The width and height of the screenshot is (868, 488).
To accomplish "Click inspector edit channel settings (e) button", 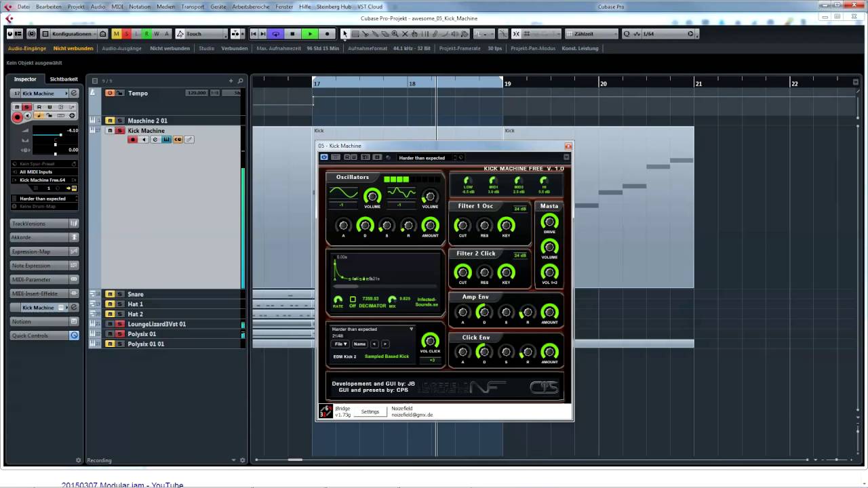I will [74, 93].
